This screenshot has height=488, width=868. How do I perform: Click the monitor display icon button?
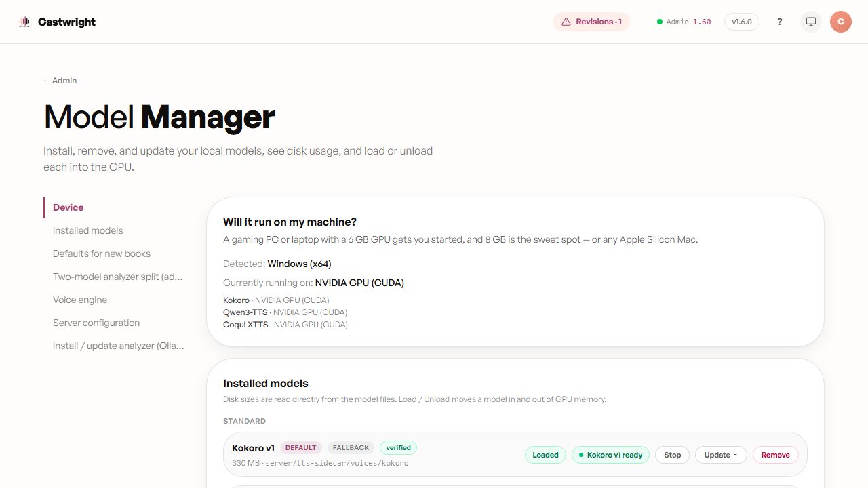[x=811, y=22]
